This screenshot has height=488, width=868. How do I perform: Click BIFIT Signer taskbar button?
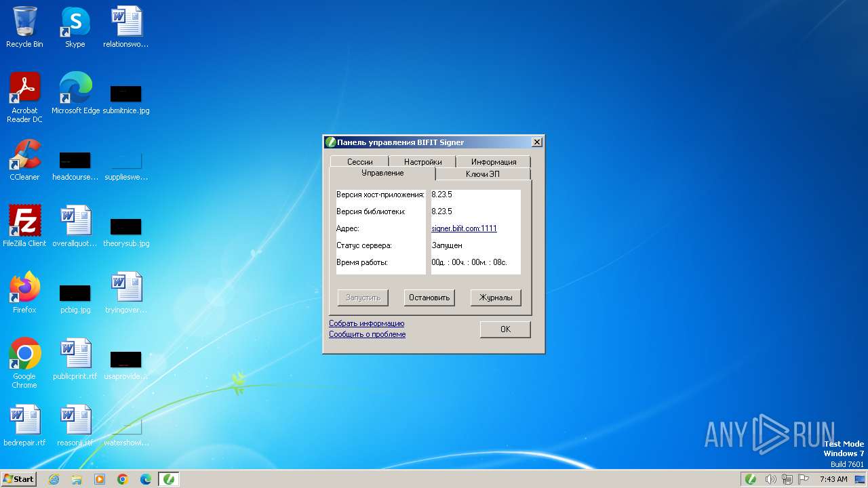click(x=169, y=479)
